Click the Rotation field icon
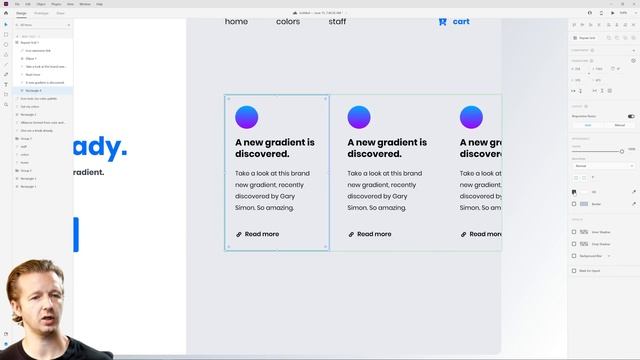 click(x=613, y=69)
